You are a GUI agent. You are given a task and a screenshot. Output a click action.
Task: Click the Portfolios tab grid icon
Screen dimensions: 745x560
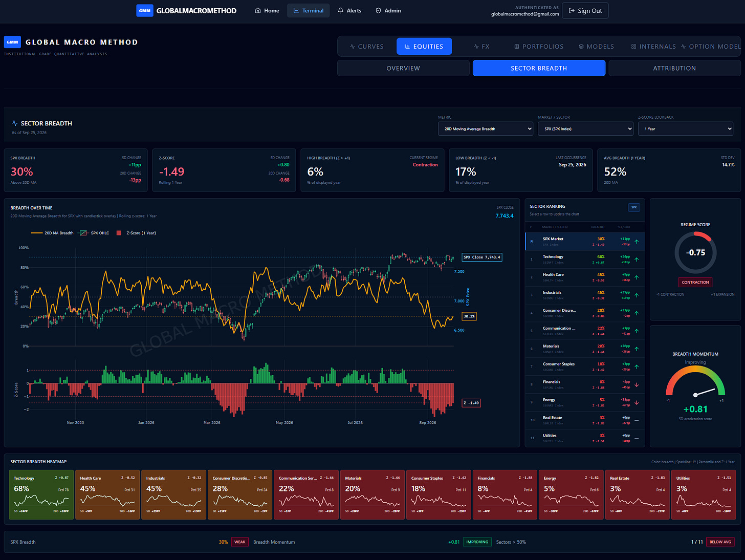tap(517, 47)
